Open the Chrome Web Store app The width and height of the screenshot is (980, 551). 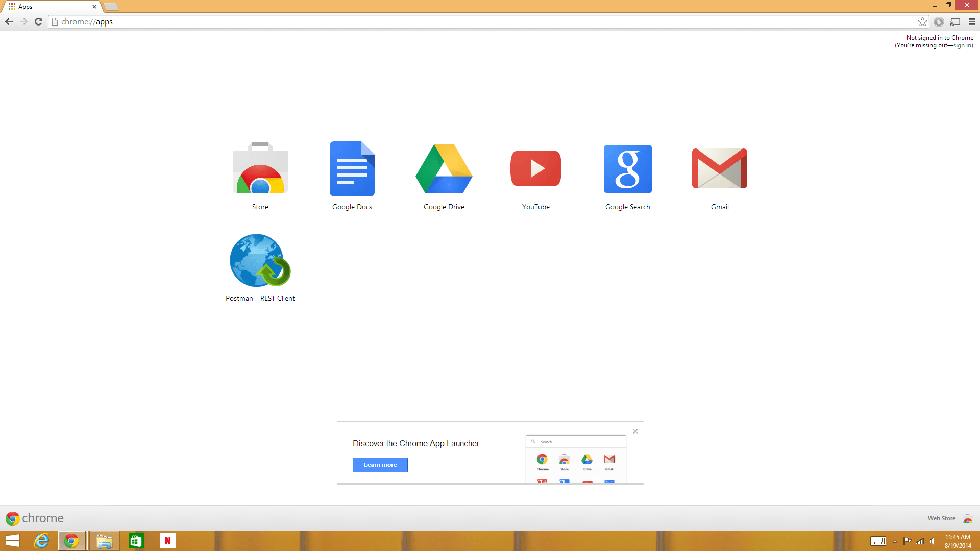tap(260, 169)
